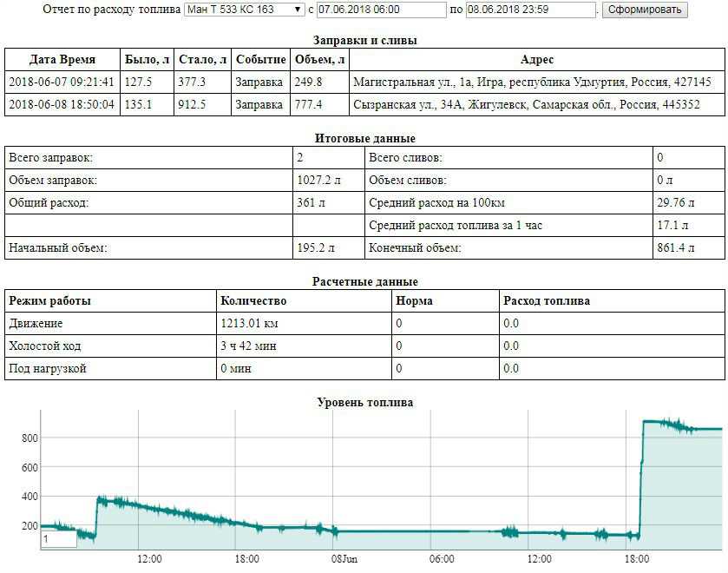Click the Дата Время column header
This screenshot has height=573, width=728.
click(x=62, y=60)
